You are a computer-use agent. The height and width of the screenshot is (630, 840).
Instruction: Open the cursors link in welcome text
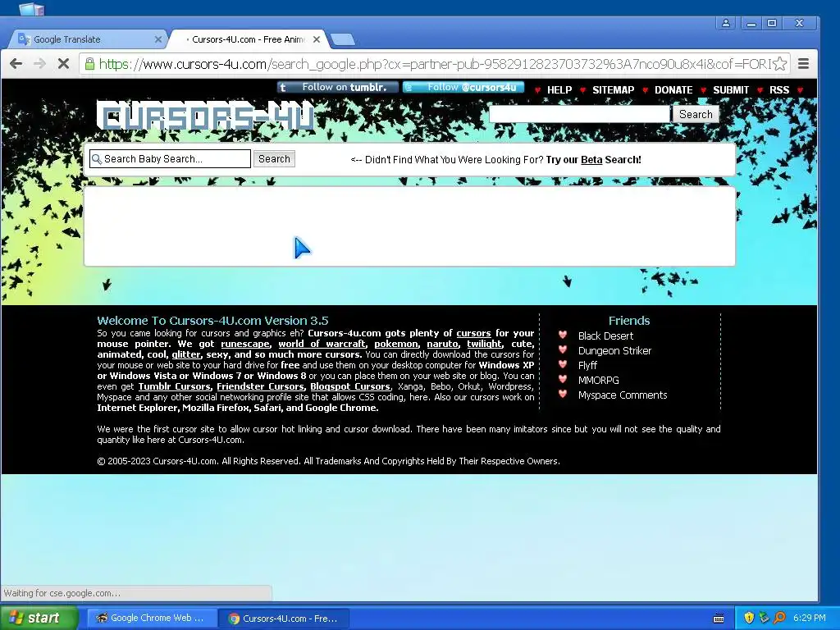[473, 333]
